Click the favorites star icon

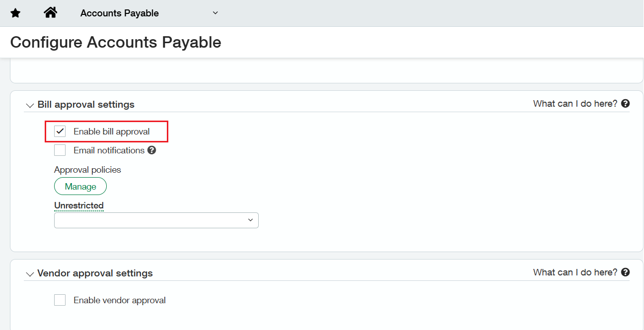pyautogui.click(x=15, y=13)
